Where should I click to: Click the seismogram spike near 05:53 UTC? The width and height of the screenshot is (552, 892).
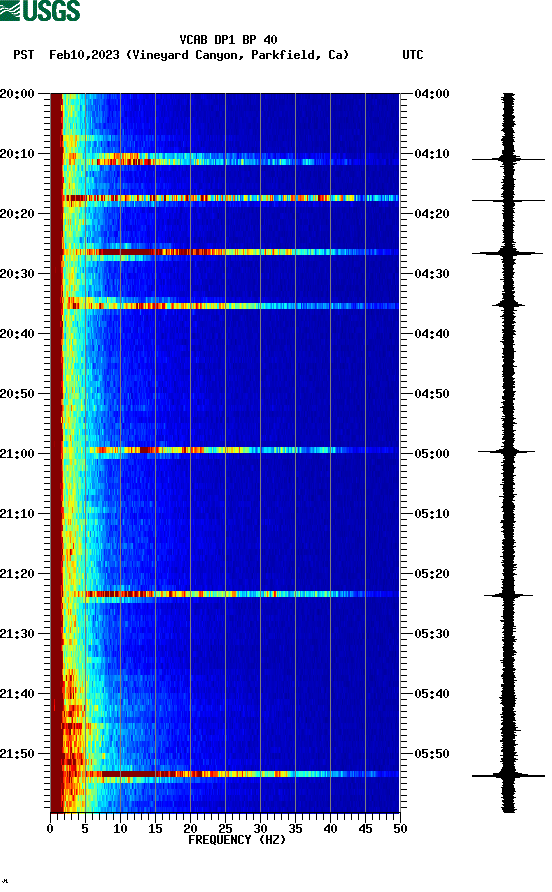point(508,775)
